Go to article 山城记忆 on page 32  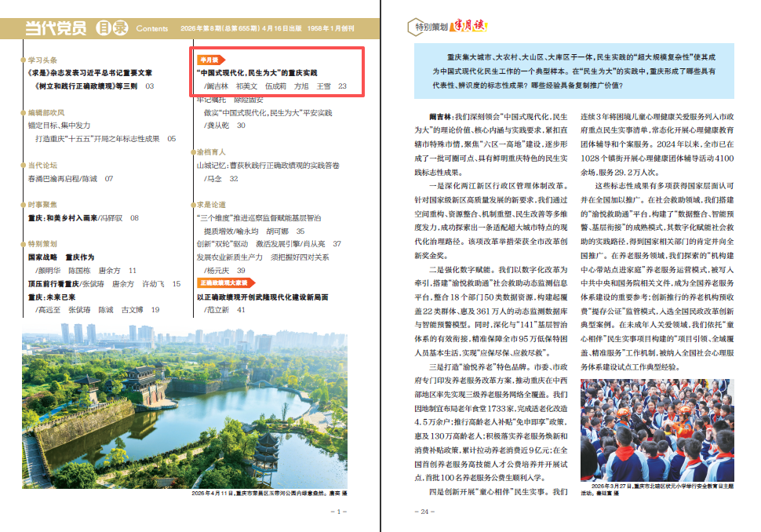[x=268, y=166]
